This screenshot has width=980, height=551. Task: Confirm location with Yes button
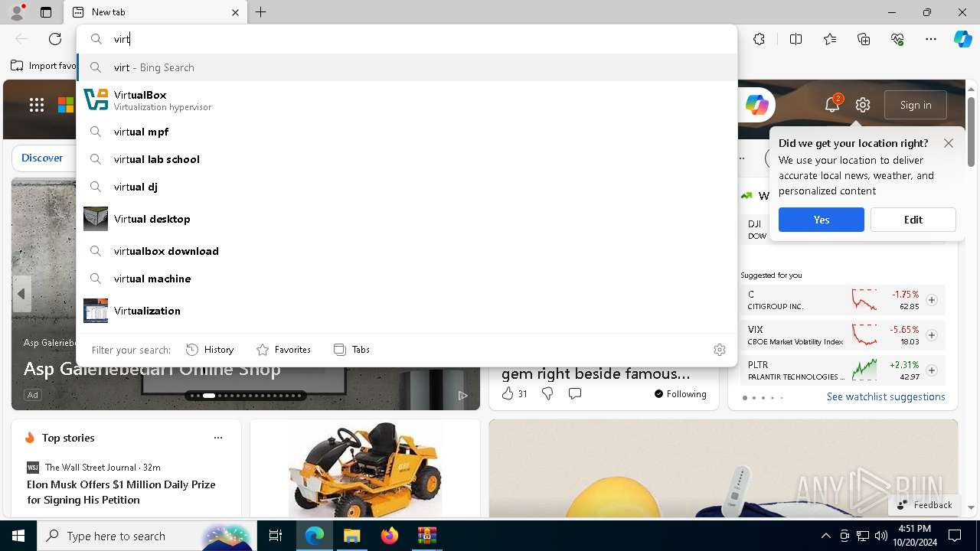coord(822,220)
